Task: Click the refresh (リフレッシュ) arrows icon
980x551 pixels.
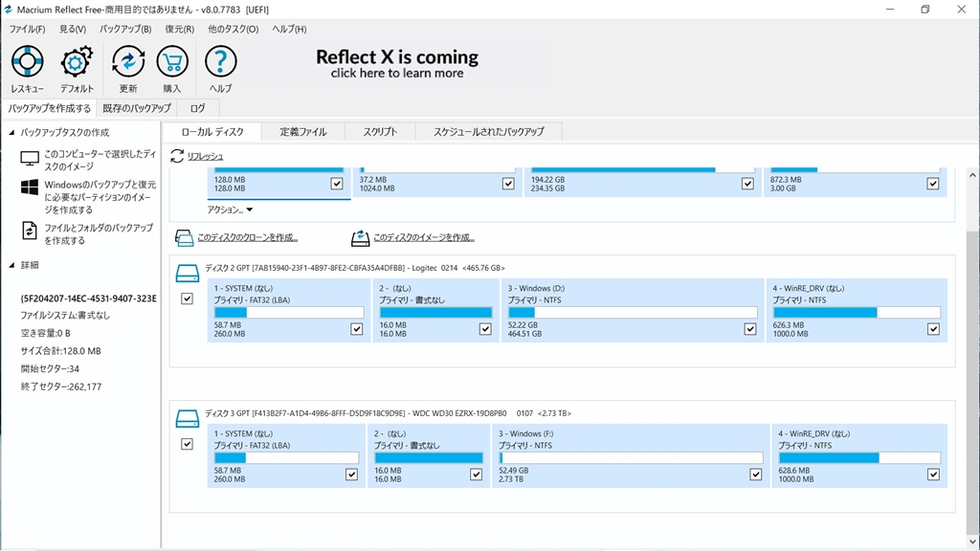Action: pyautogui.click(x=177, y=156)
